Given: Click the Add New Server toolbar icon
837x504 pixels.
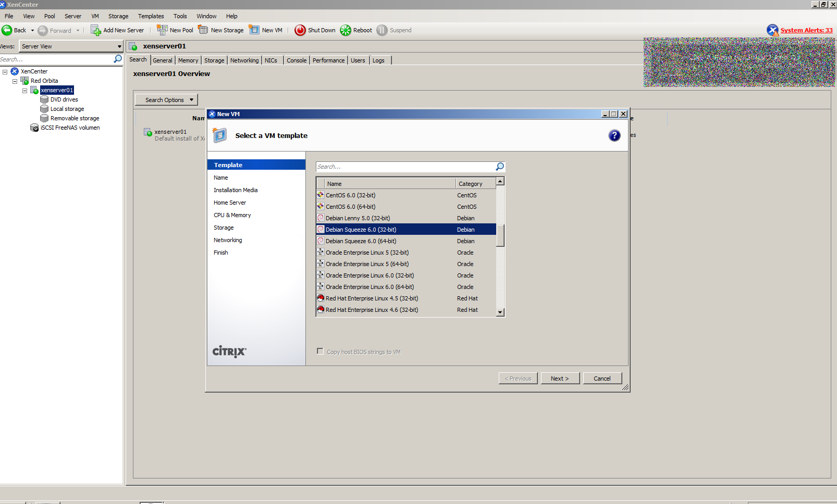Looking at the screenshot, I should [x=96, y=30].
